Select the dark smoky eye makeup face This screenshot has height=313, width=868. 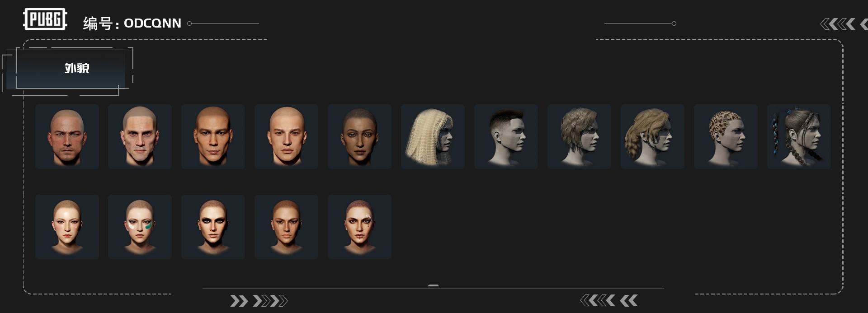213,227
